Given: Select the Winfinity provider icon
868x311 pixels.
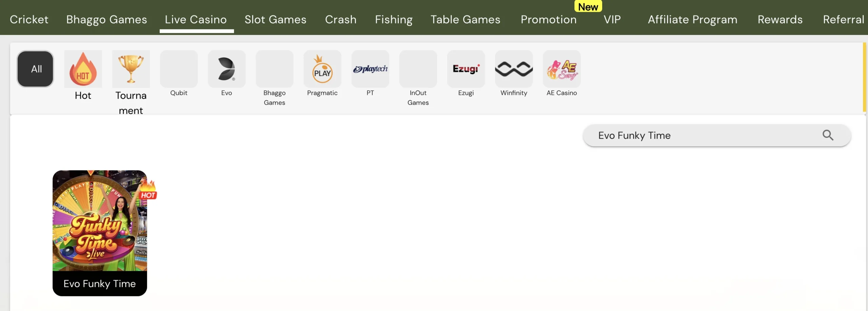Looking at the screenshot, I should coord(514,69).
